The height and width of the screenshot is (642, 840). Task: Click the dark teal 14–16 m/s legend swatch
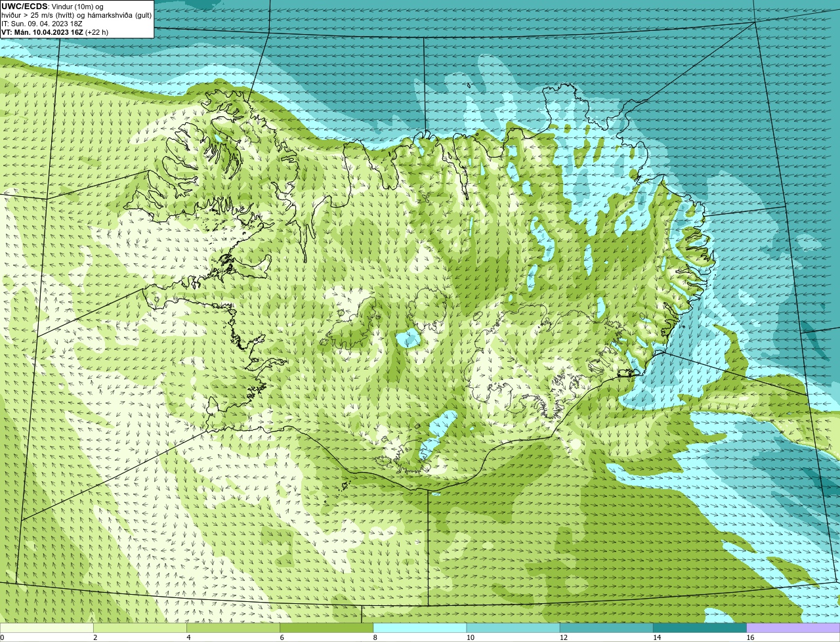tap(700, 628)
